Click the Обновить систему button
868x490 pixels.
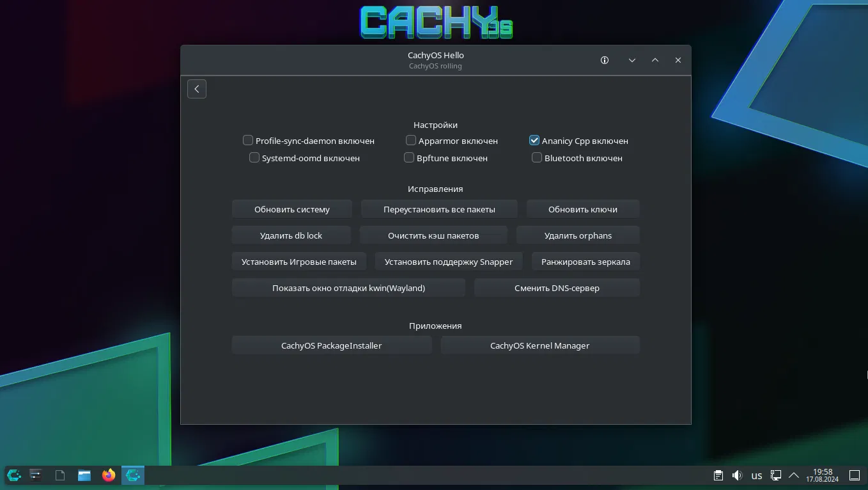point(292,209)
